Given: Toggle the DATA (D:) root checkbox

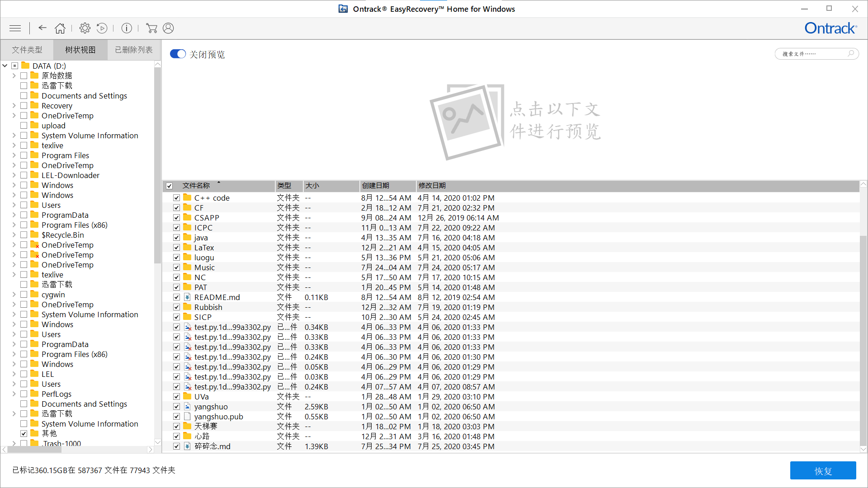Looking at the screenshot, I should pos(15,66).
